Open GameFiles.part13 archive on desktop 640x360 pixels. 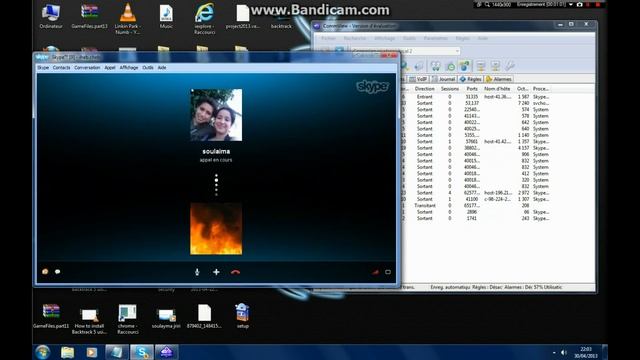coord(89,16)
